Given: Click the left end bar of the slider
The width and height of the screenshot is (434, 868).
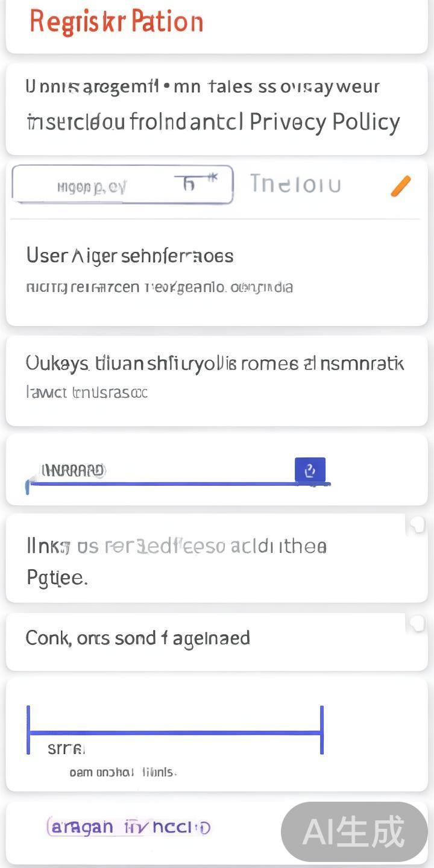Looking at the screenshot, I should tap(28, 731).
